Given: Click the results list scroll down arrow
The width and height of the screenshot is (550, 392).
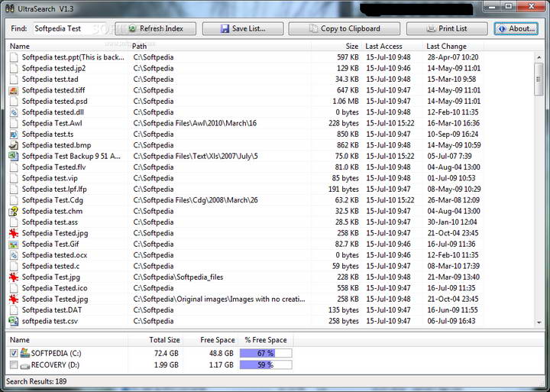Looking at the screenshot, I should (x=539, y=322).
